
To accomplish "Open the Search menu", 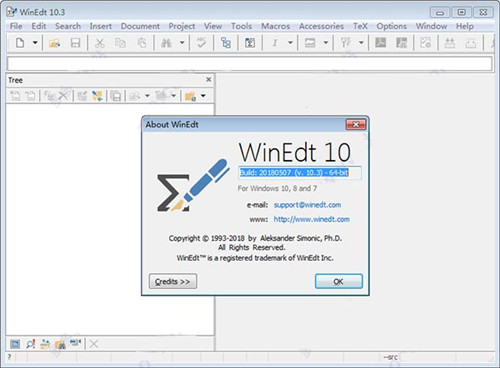I will point(68,26).
